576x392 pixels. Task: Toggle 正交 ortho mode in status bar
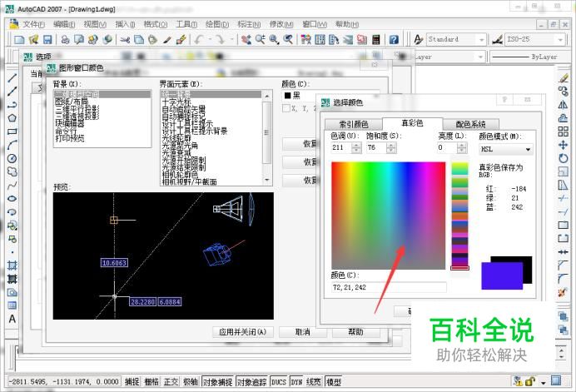[x=171, y=382]
